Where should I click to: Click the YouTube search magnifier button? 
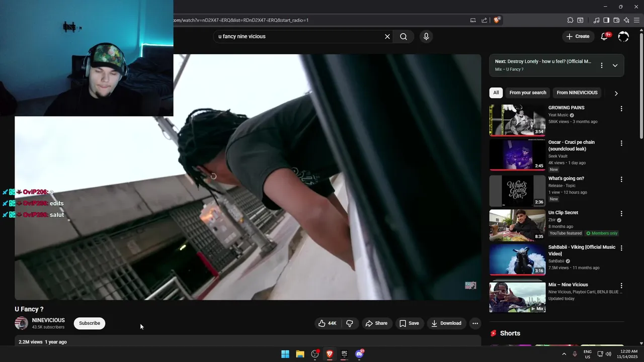click(x=404, y=36)
